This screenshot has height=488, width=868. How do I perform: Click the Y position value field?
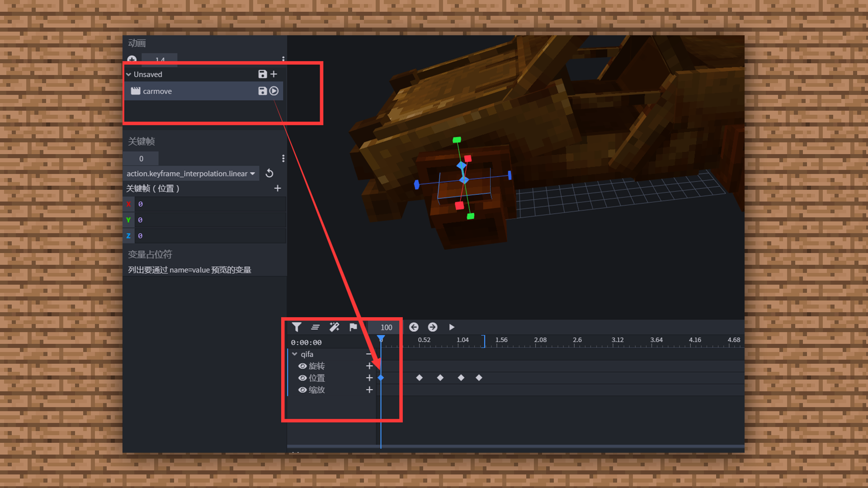(x=211, y=220)
